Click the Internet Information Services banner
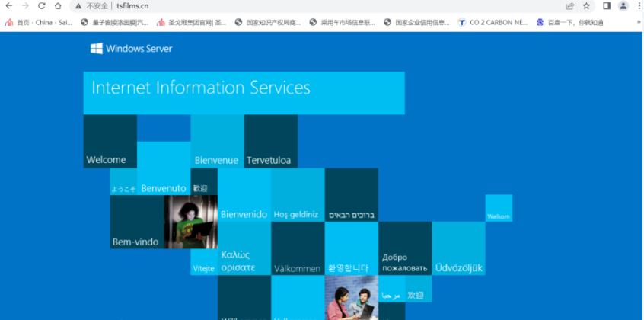 pos(244,92)
